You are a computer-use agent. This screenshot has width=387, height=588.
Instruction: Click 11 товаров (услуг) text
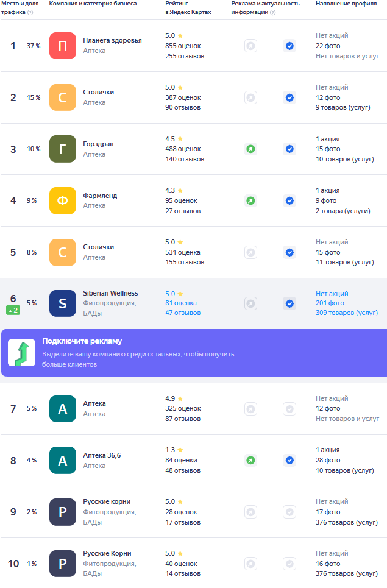(344, 263)
